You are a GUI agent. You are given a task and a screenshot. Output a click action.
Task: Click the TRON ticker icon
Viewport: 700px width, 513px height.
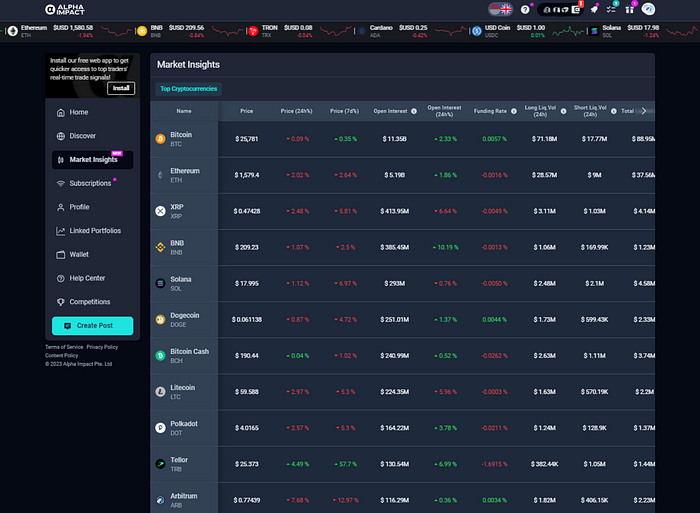pyautogui.click(x=253, y=31)
